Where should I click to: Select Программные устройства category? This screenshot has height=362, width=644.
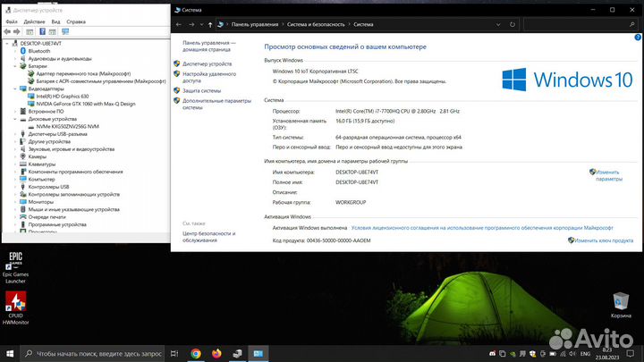coord(57,224)
